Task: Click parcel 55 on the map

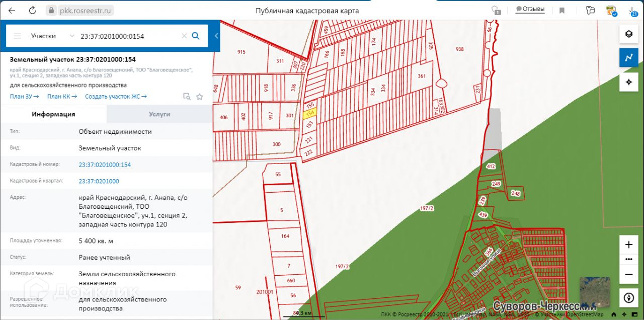Action: click(278, 174)
